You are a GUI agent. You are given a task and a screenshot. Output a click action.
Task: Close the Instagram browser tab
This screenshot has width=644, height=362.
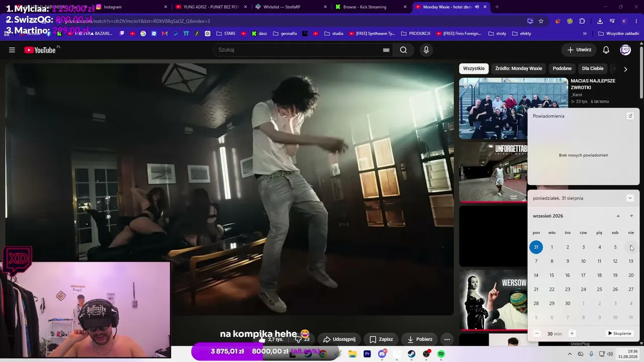[x=166, y=7]
